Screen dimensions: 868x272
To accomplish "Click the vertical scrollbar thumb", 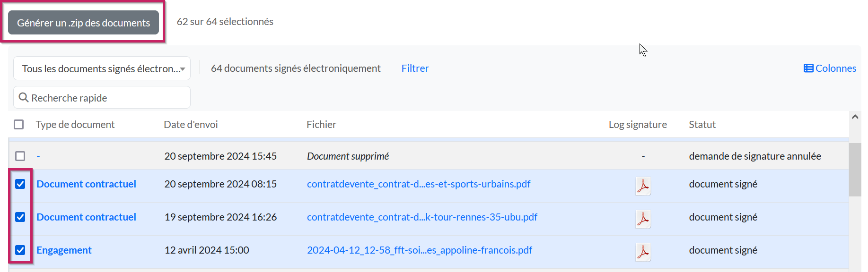I will pos(855,169).
